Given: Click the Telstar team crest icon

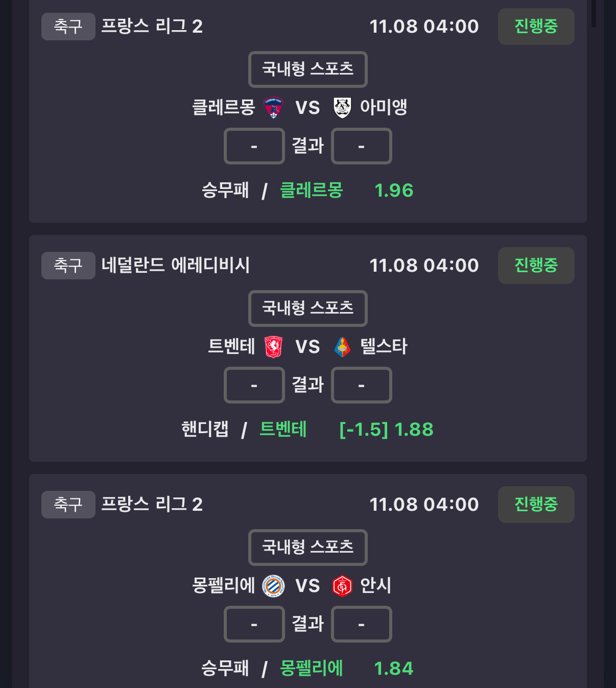Looking at the screenshot, I should [x=342, y=347].
